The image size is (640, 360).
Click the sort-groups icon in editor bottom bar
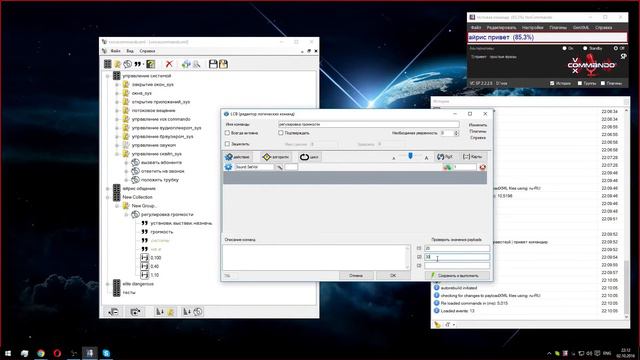[165, 312]
